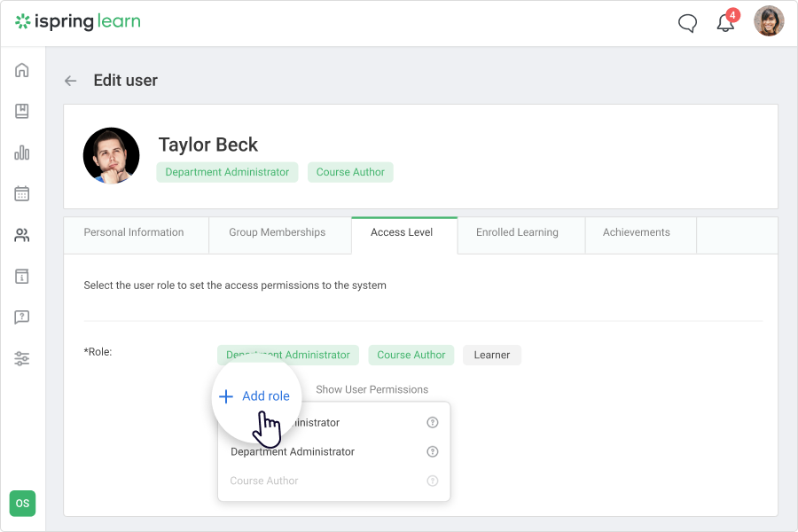
Task: Click the grayed-out Course Author dropdown option
Action: (263, 481)
